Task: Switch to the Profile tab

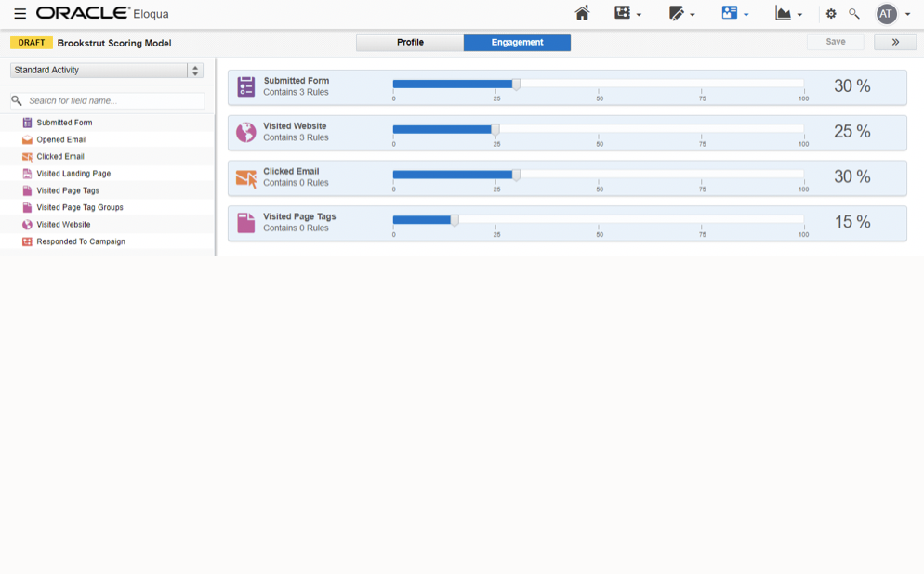Action: pos(410,43)
